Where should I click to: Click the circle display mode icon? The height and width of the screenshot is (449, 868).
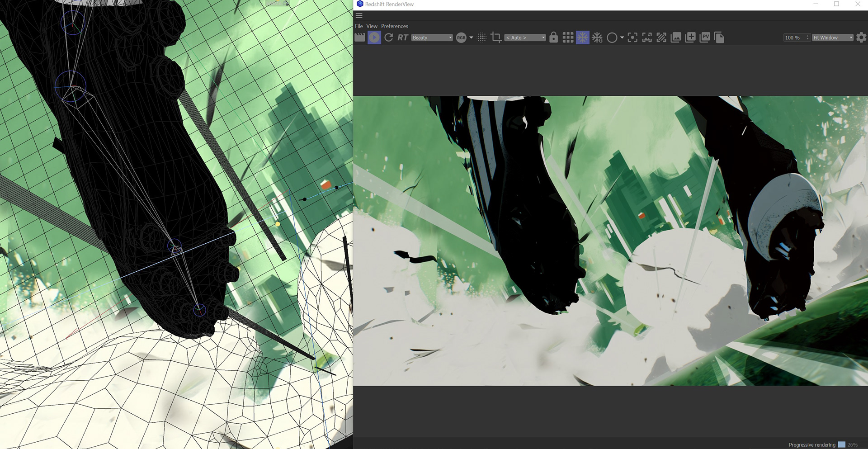pos(612,38)
